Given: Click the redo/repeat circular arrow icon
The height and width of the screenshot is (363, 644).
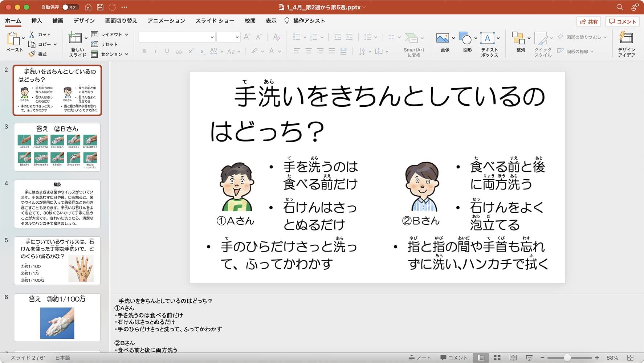Looking at the screenshot, I should (112, 7).
